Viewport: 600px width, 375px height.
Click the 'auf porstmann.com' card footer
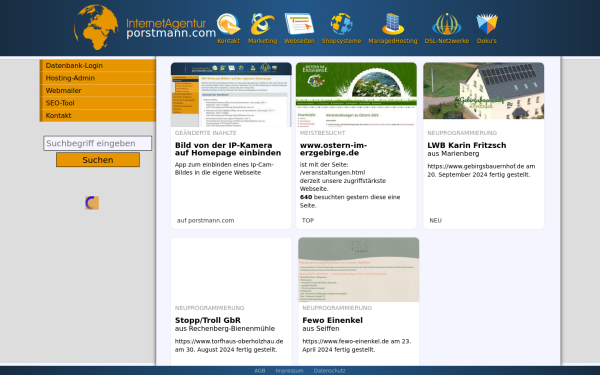click(x=205, y=220)
